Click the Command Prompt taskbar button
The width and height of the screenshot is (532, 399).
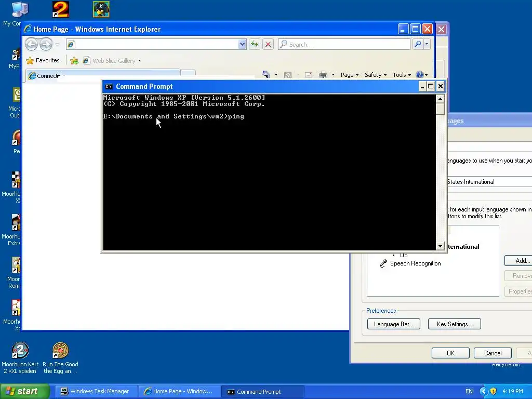[x=262, y=392]
